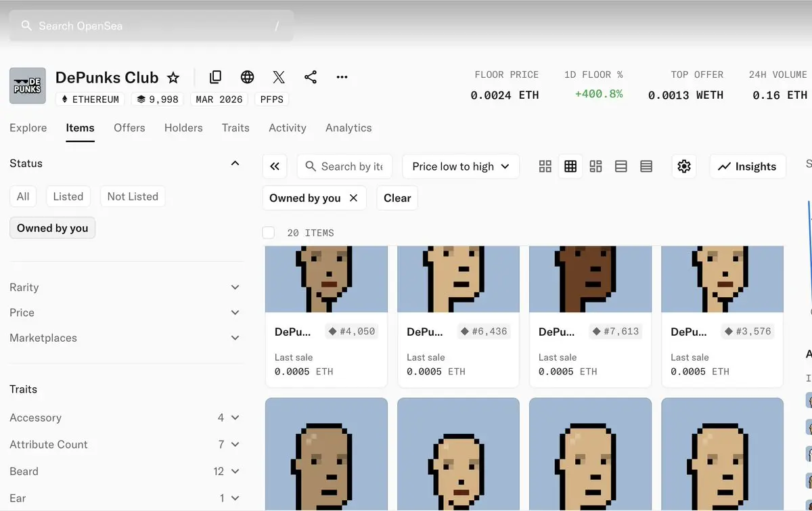The height and width of the screenshot is (511, 812).
Task: Click the +400.8% floor change value
Action: tap(599, 94)
